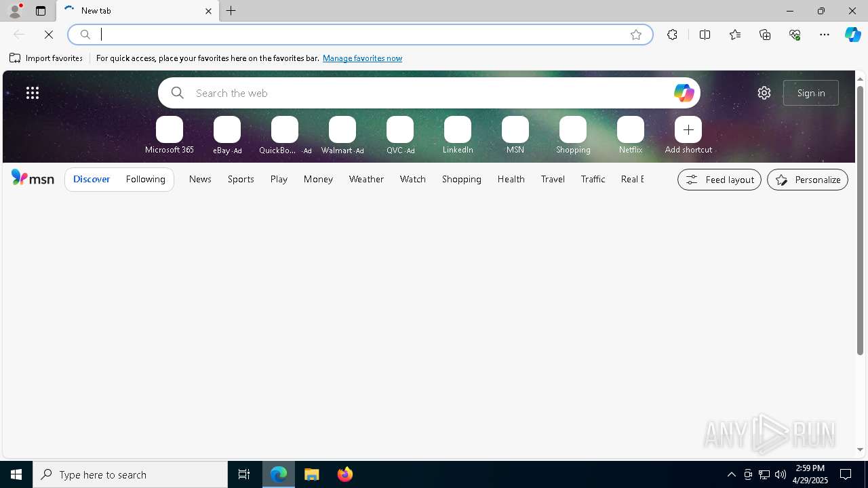Click the Personalize button

808,180
